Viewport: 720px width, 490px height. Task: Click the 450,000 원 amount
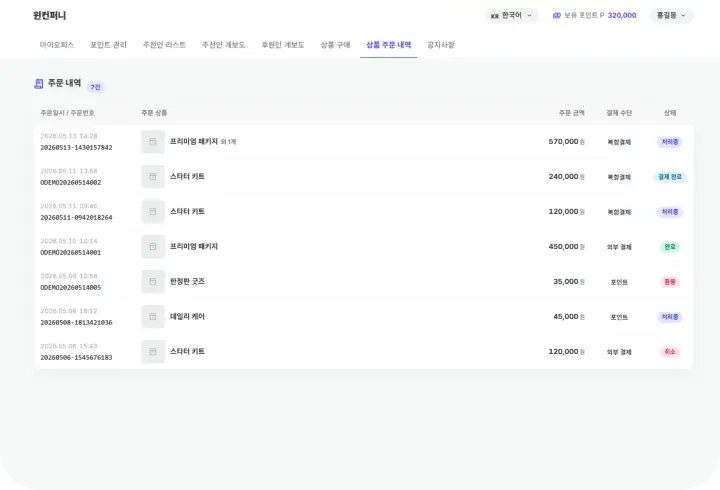click(x=566, y=247)
